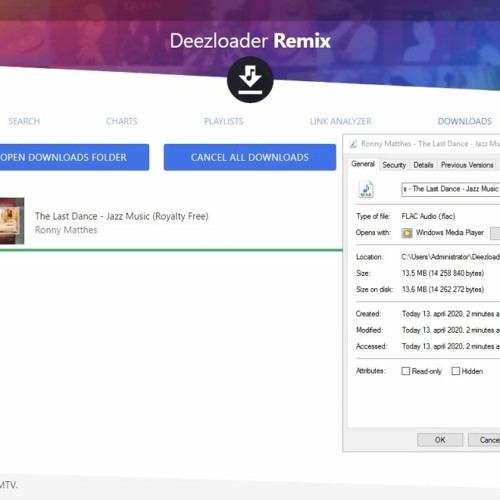Toggle the Hidden attribute checkbox

(x=455, y=371)
